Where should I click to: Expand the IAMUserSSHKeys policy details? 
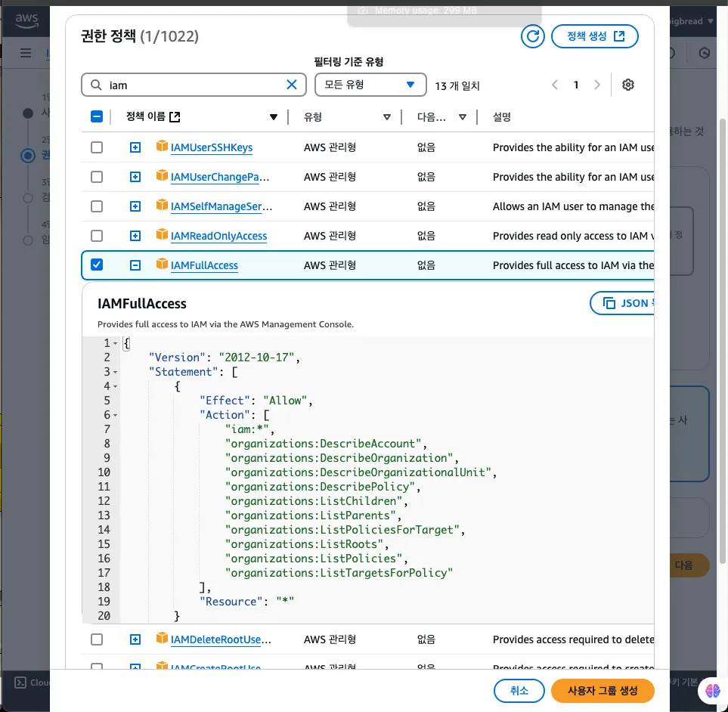[x=135, y=147]
